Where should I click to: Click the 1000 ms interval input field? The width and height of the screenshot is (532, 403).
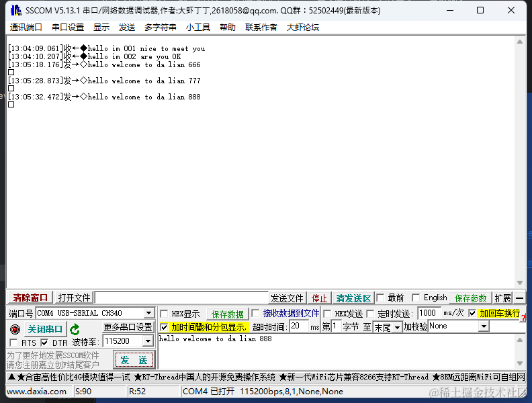(429, 313)
